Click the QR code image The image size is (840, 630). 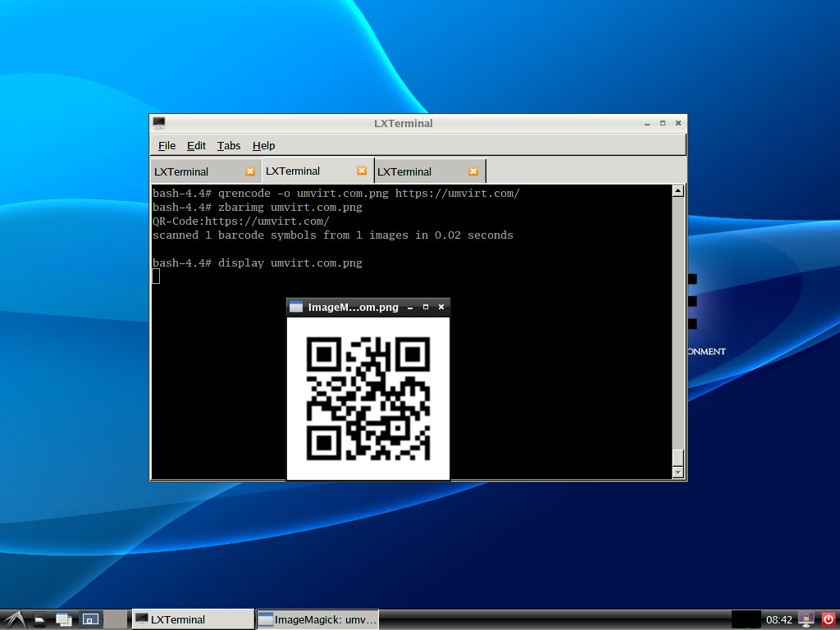[x=367, y=398]
